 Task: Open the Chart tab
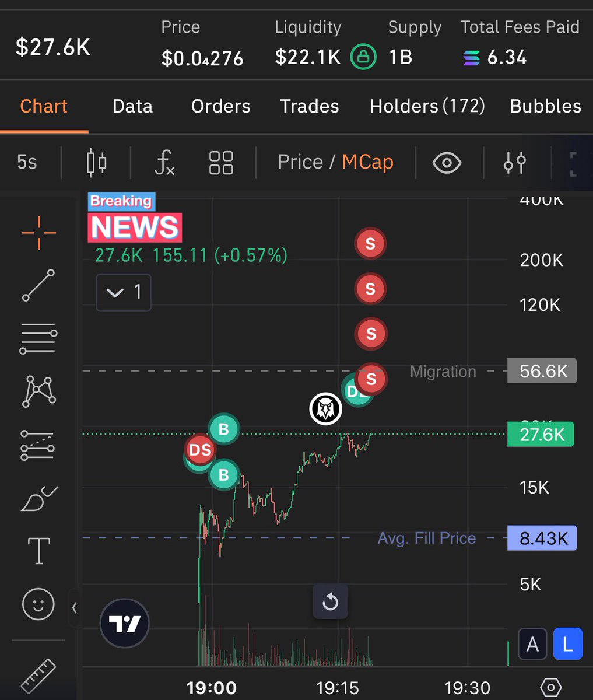pyautogui.click(x=44, y=106)
